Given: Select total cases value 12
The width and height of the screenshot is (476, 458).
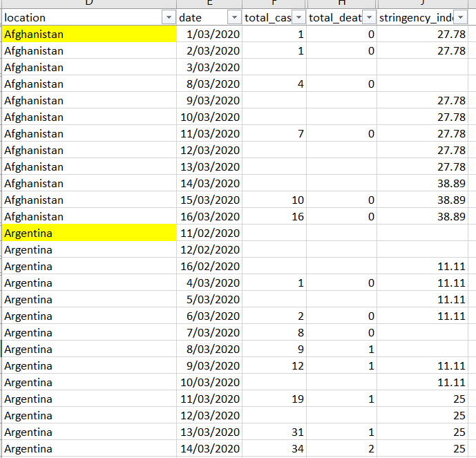Looking at the screenshot, I should click(x=274, y=365).
